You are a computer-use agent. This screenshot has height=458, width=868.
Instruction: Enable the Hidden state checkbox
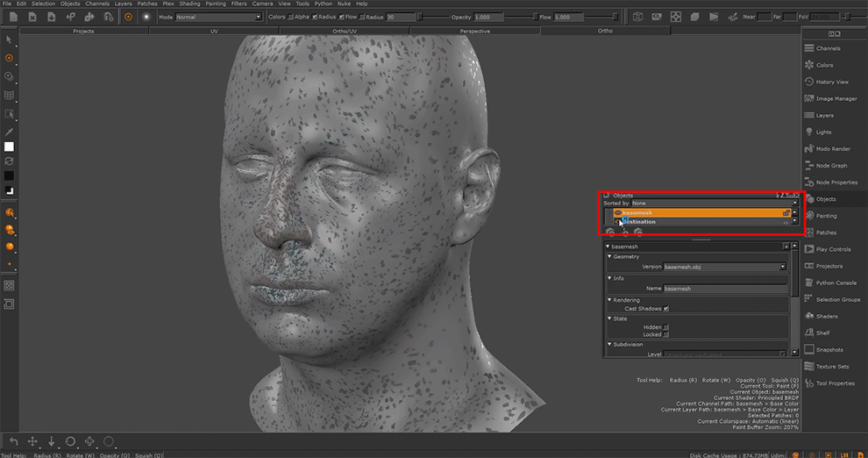click(x=666, y=327)
